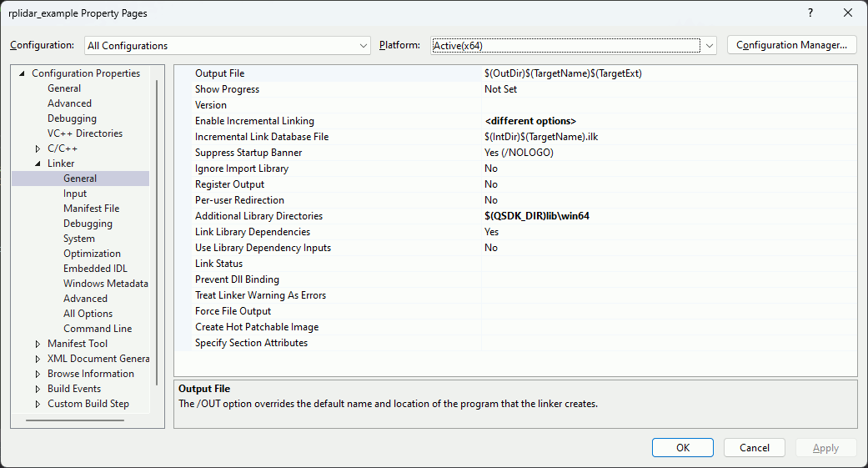Select Suppress Startup Banner property
Viewport: 868px width, 468px height.
click(248, 153)
